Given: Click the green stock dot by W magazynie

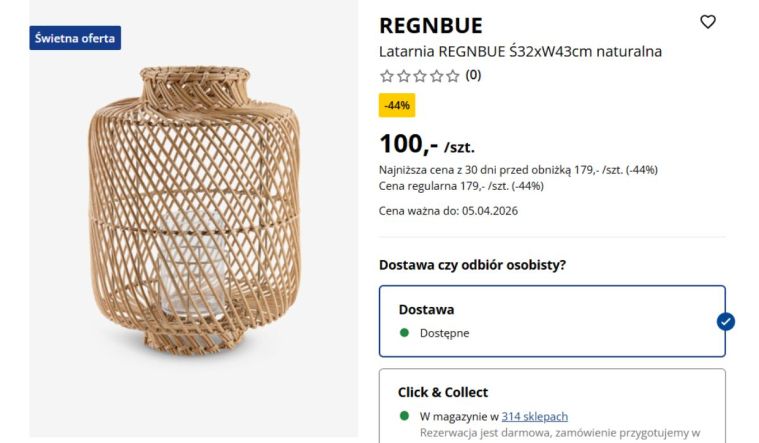Looking at the screenshot, I should tap(404, 416).
